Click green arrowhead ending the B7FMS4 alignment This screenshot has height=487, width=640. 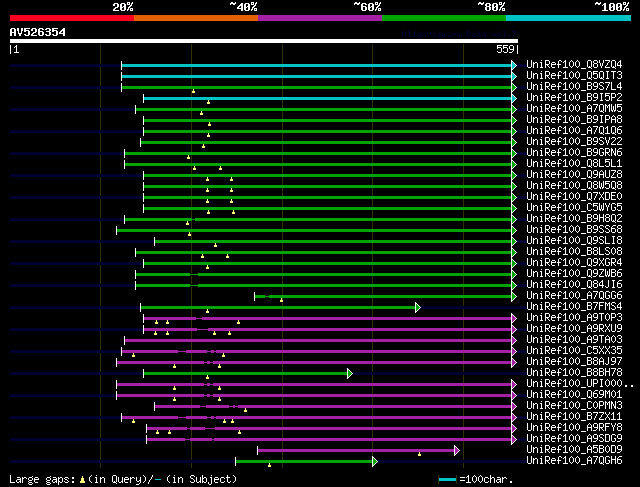pyautogui.click(x=418, y=307)
